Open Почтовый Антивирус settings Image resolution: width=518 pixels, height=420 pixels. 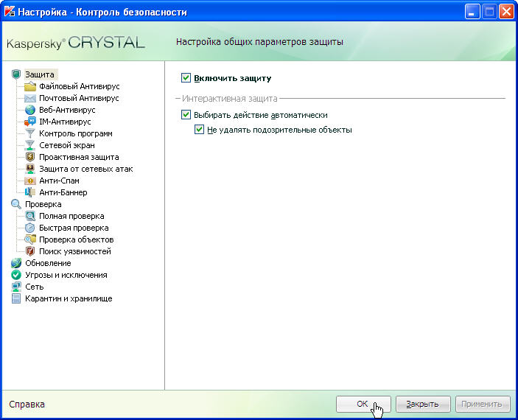pyautogui.click(x=79, y=98)
